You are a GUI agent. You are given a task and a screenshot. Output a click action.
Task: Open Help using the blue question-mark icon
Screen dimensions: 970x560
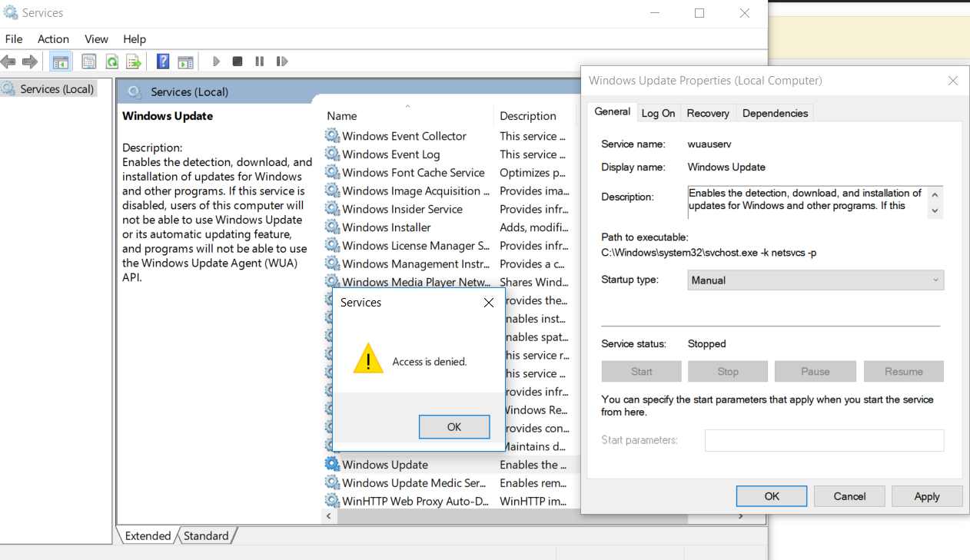point(163,61)
